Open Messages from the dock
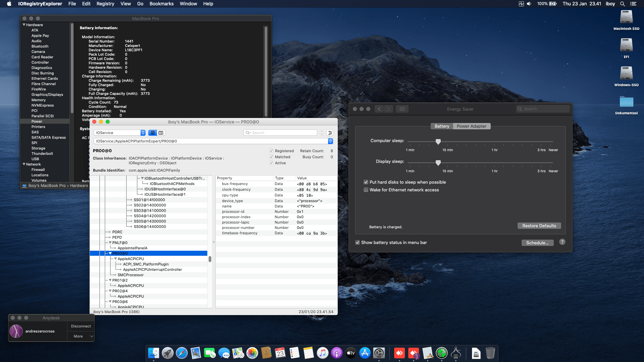The height and width of the screenshot is (362, 644). click(x=224, y=353)
